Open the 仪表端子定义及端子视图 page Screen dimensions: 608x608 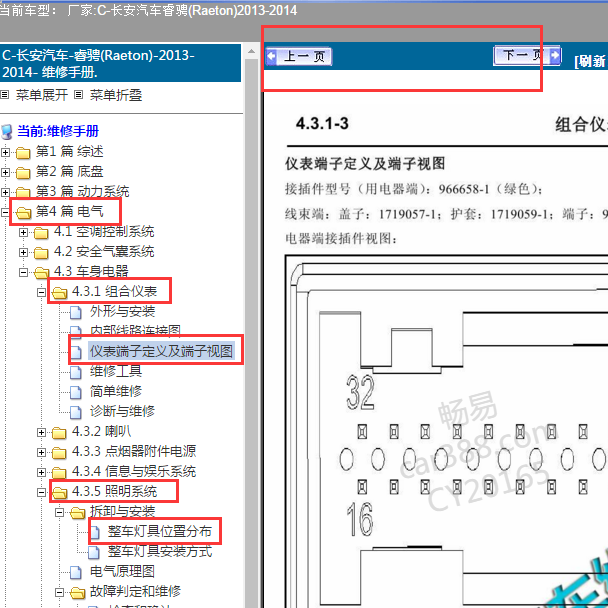point(161,351)
